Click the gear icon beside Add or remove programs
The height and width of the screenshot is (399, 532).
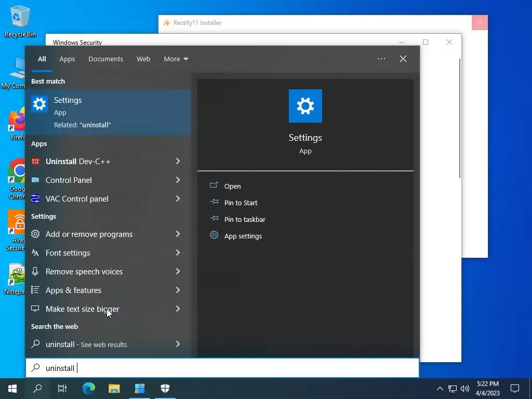pyautogui.click(x=35, y=234)
